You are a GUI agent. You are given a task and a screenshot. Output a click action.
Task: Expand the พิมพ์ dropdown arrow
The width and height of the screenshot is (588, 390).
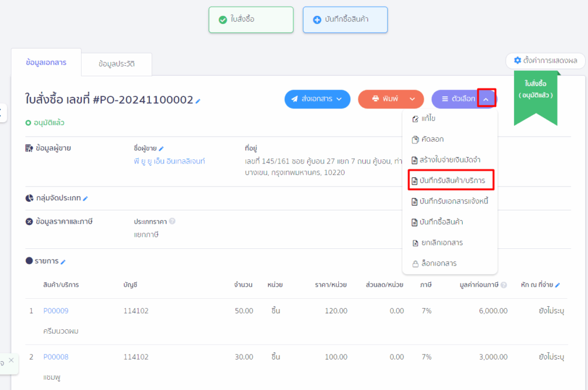click(412, 99)
